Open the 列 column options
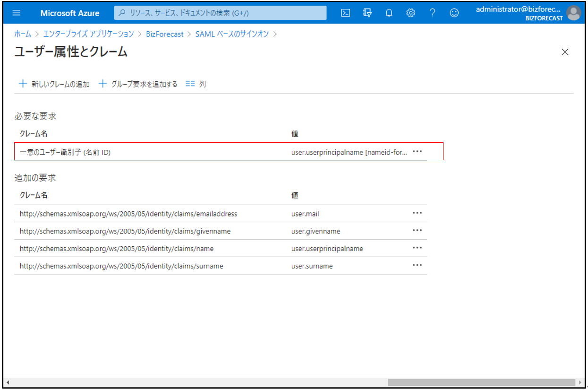Image resolution: width=588 pixels, height=390 pixels. tap(196, 84)
